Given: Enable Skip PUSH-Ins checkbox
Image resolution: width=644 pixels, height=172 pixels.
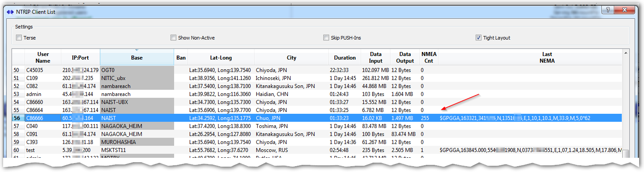Looking at the screenshot, I should (326, 38).
